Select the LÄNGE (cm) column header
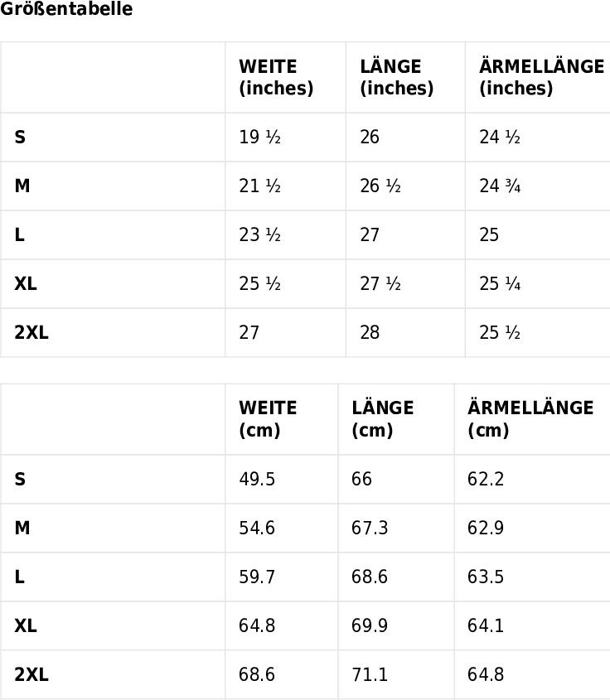Viewport: 610px width, 700px height. [x=396, y=419]
